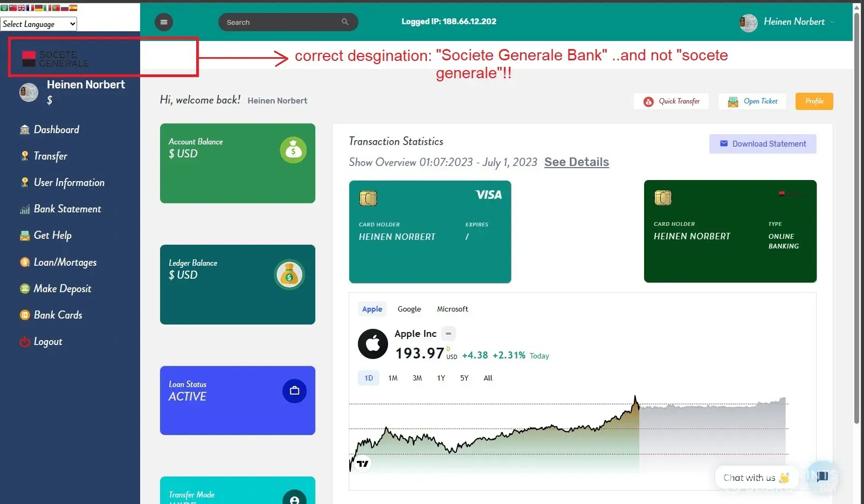Click inside the Search input field
The image size is (864, 504).
coord(280,22)
